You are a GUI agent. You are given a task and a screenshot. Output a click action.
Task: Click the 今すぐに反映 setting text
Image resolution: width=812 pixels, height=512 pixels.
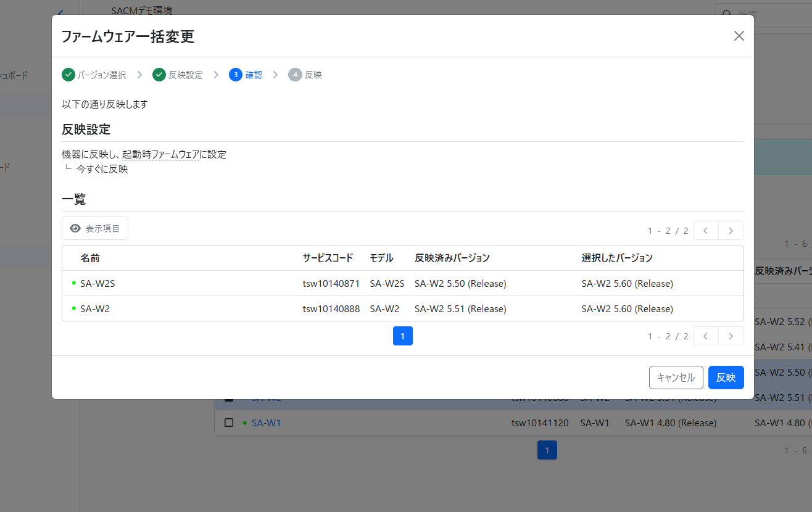point(102,169)
